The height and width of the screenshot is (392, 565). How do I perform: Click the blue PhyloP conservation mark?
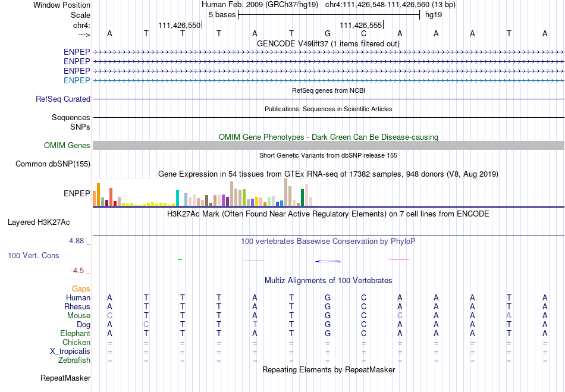coord(328,261)
